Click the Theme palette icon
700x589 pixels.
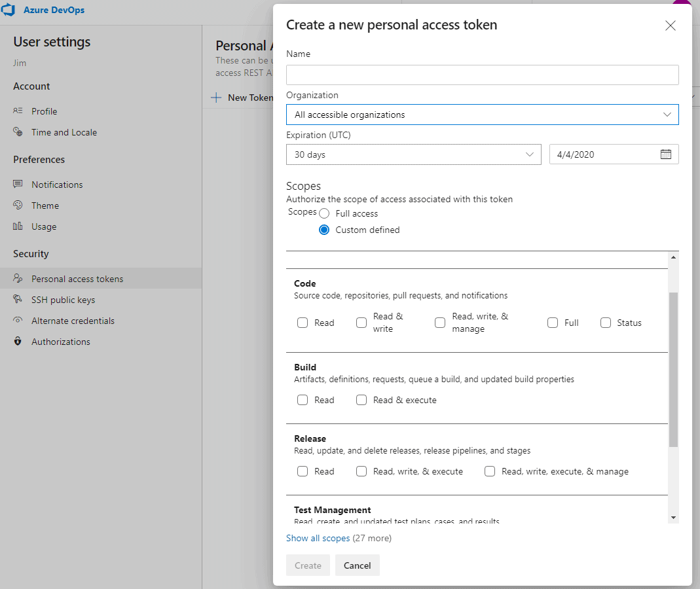(x=18, y=205)
